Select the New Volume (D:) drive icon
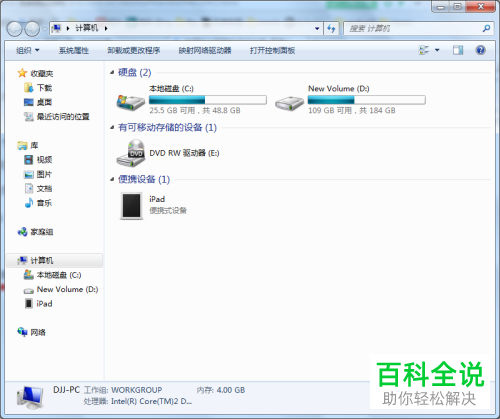500x419 pixels. click(x=289, y=102)
